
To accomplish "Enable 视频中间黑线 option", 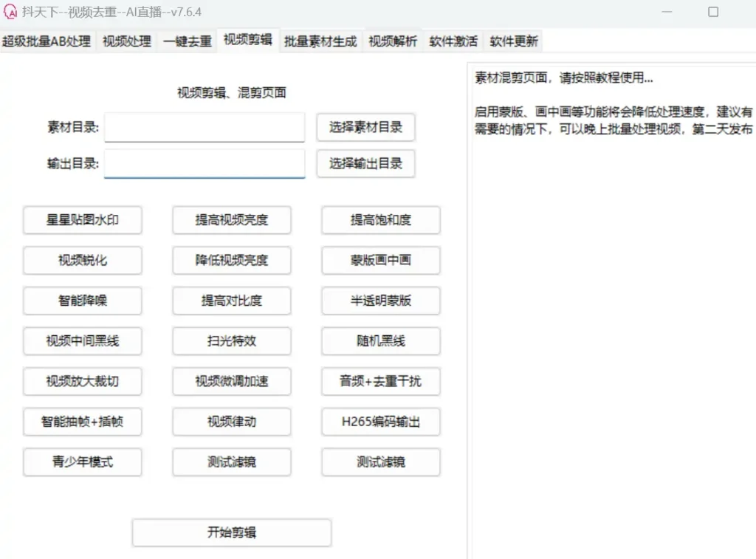I will click(x=83, y=341).
